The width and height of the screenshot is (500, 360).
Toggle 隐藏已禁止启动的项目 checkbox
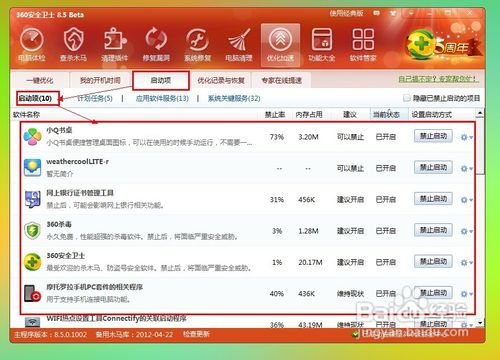click(406, 98)
